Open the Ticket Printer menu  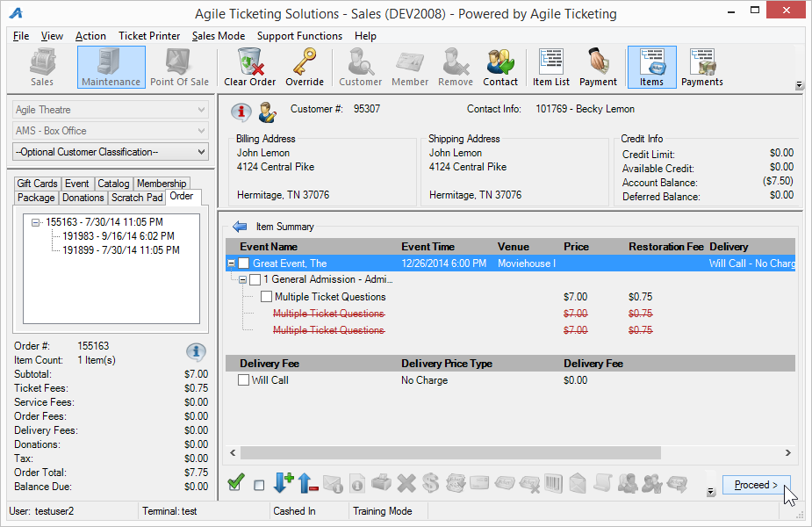(x=149, y=36)
